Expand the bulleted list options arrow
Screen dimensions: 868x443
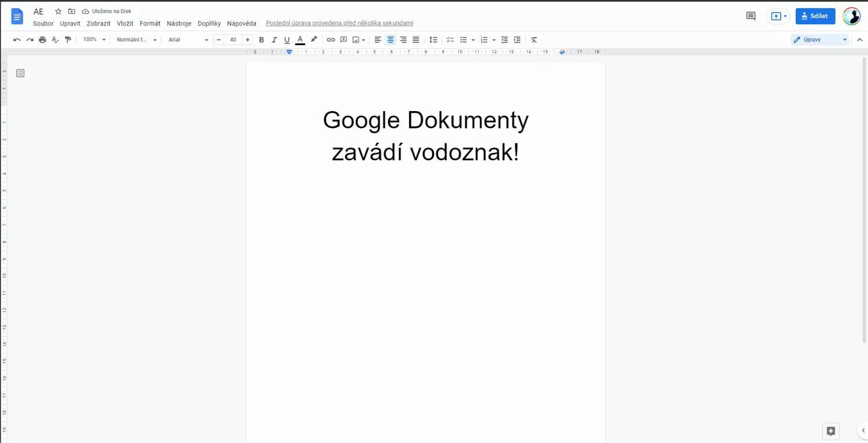473,40
